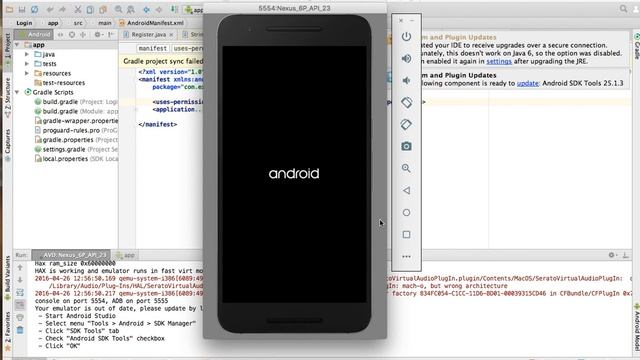Click the src breadcrumb
640x360 pixels.
tap(78, 23)
